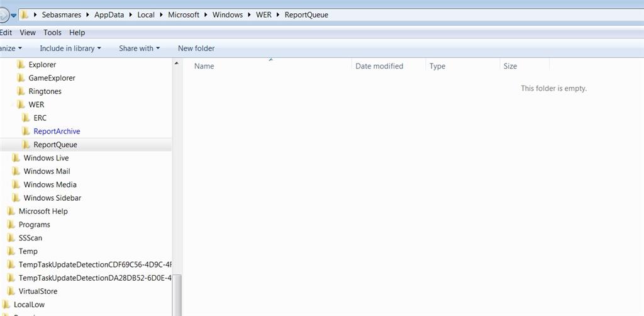Click the SSScan folder icon
The height and width of the screenshot is (316, 644).
point(11,238)
